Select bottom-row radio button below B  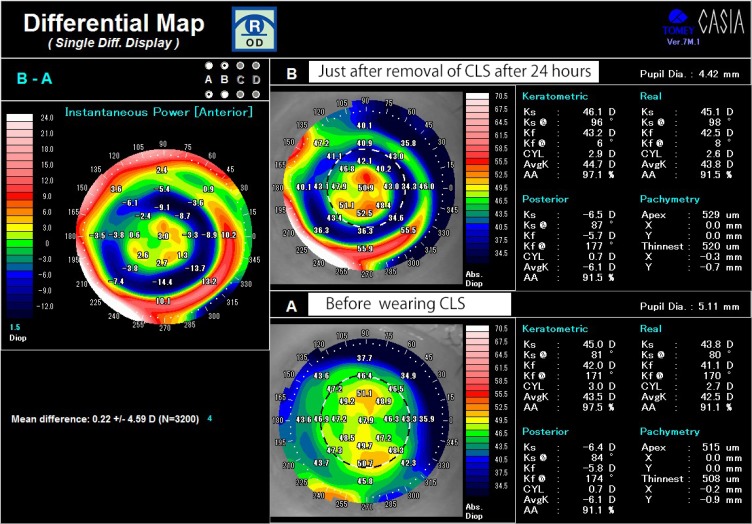[x=224, y=94]
